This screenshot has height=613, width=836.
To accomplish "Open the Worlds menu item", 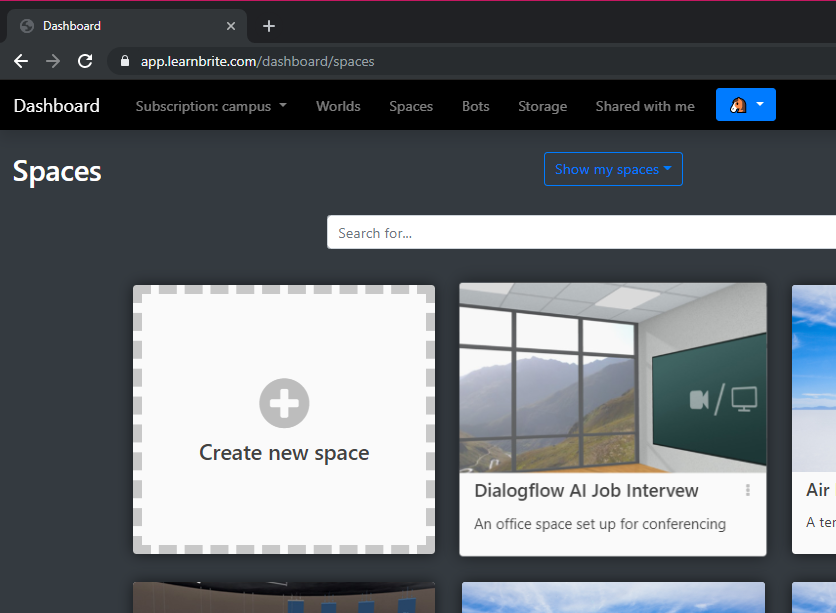I will 338,106.
